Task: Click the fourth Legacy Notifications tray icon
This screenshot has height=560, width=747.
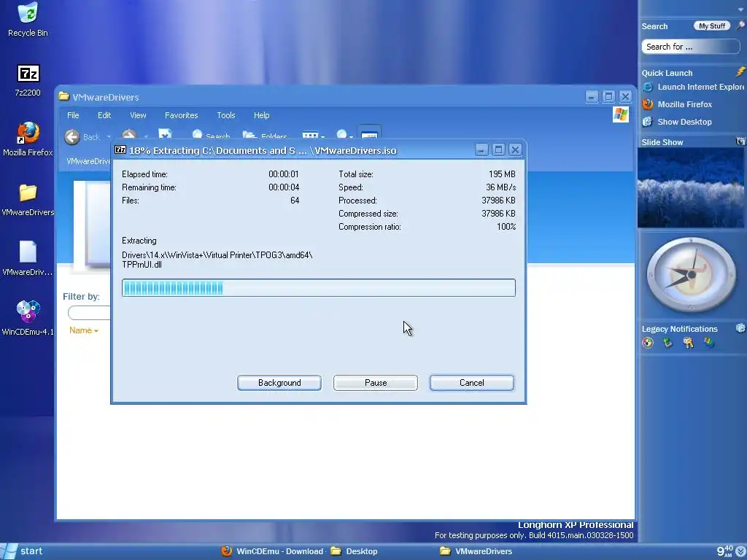Action: coord(709,343)
